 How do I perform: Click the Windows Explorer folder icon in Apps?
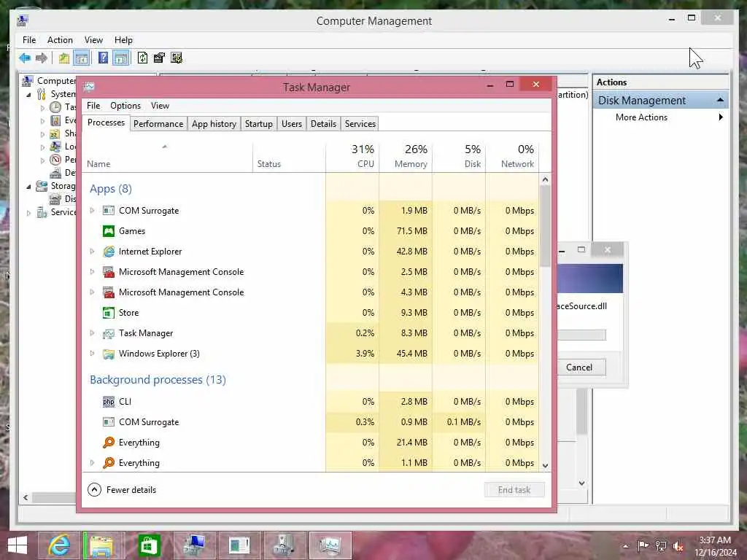point(109,354)
